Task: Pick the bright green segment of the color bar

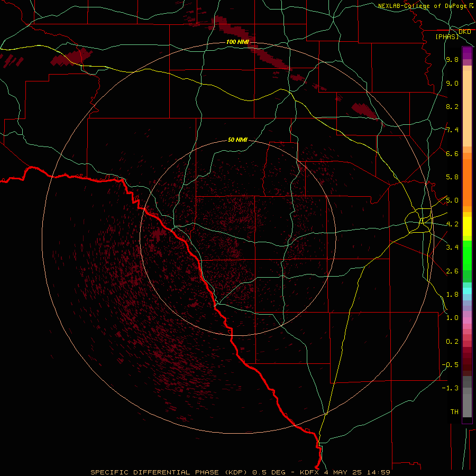Action: point(467,255)
